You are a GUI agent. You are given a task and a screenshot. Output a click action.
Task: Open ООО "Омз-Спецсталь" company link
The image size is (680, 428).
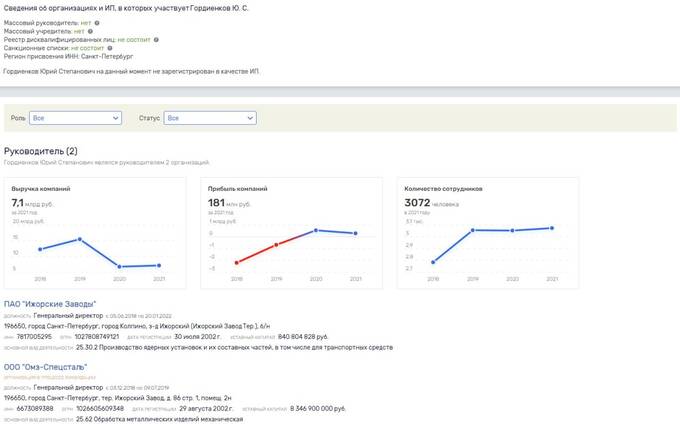click(x=46, y=367)
